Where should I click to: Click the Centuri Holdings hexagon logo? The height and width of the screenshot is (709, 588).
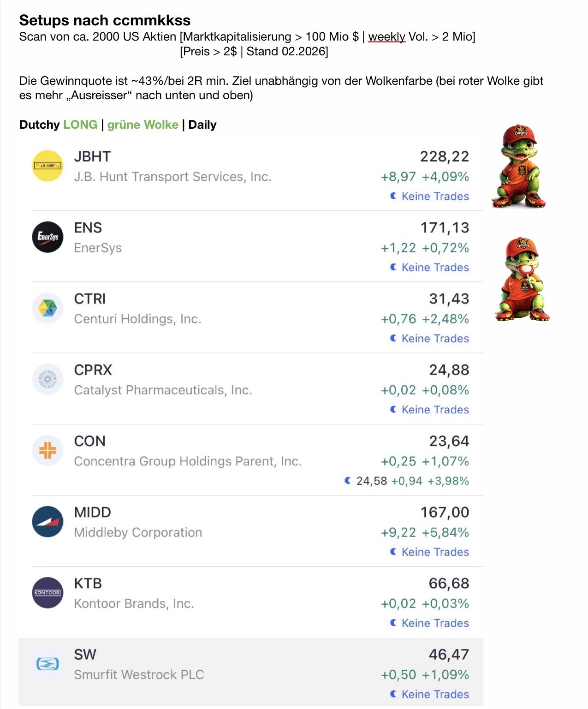click(48, 308)
